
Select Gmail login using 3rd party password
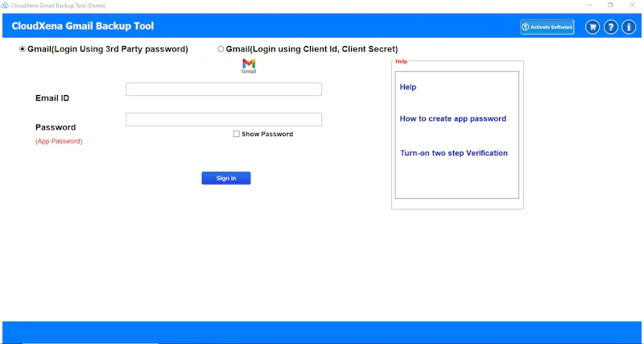pos(104,49)
